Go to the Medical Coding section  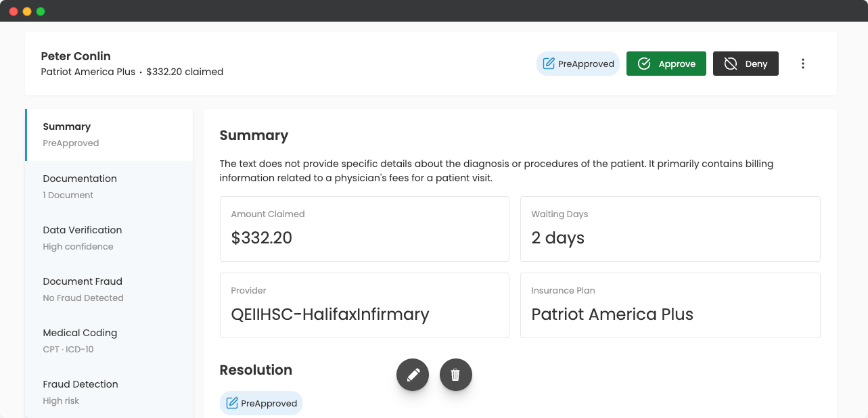109,340
